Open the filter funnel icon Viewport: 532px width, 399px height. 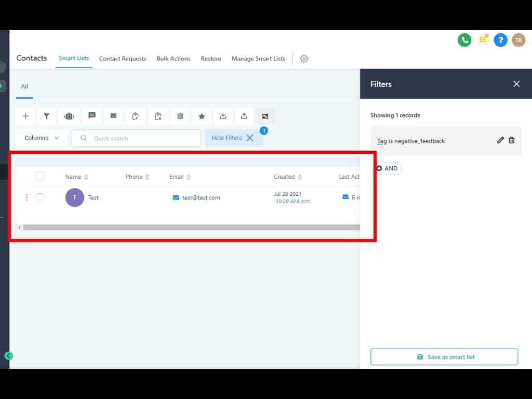click(47, 116)
